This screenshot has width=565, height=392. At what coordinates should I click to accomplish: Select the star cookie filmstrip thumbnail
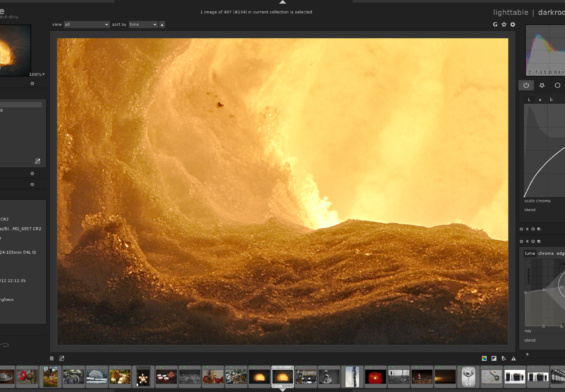(143, 377)
